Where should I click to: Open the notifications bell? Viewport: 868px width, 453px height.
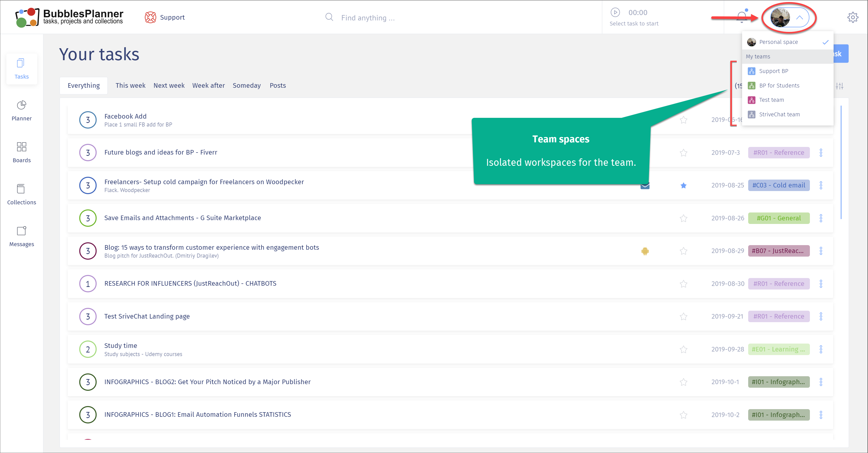click(x=741, y=17)
